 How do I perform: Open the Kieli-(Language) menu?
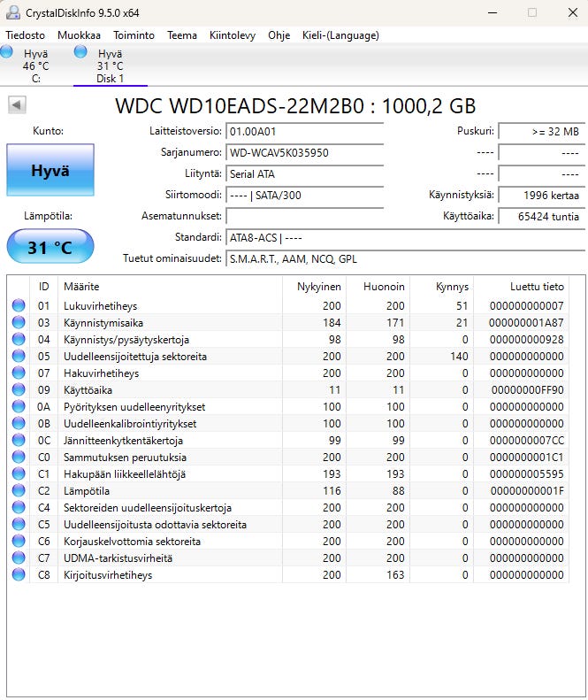tap(340, 35)
